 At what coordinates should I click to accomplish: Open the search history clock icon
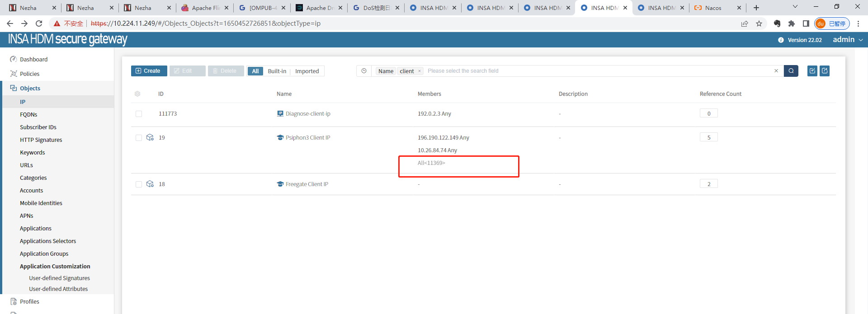(x=364, y=71)
